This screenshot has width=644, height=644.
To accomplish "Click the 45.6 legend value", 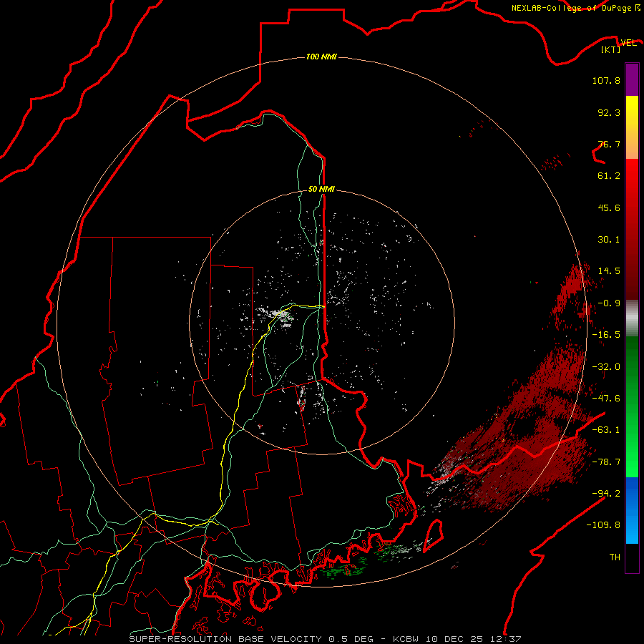I will (x=609, y=208).
